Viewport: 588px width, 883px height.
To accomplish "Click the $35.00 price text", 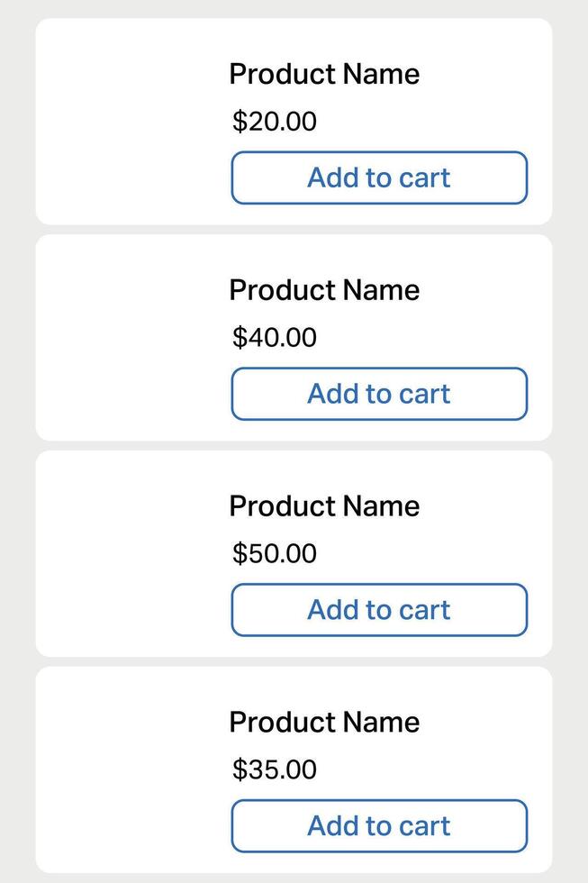I will (x=274, y=769).
